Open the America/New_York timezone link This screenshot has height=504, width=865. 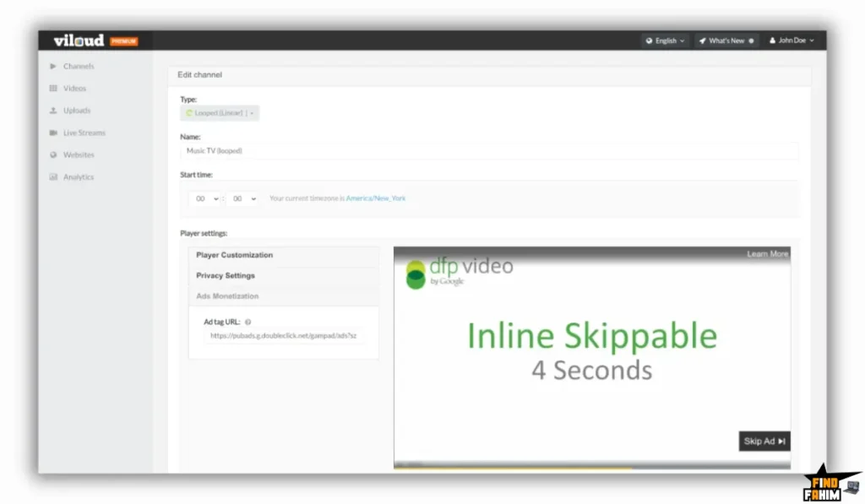point(375,198)
